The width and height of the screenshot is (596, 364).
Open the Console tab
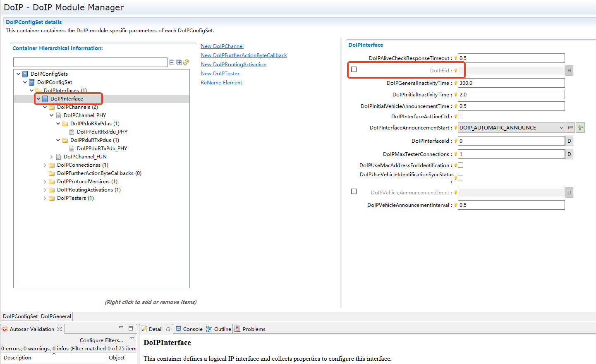pyautogui.click(x=189, y=329)
